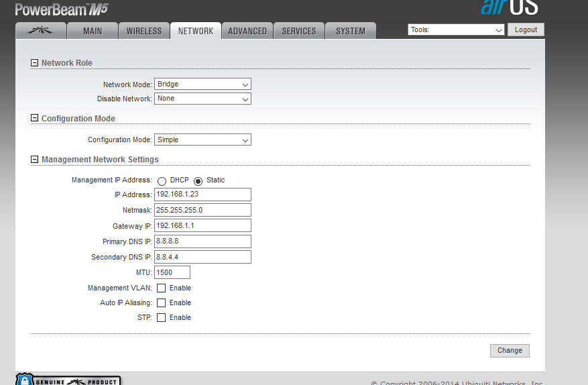Enable the Auto IP Aliasing checkbox

[x=162, y=302]
